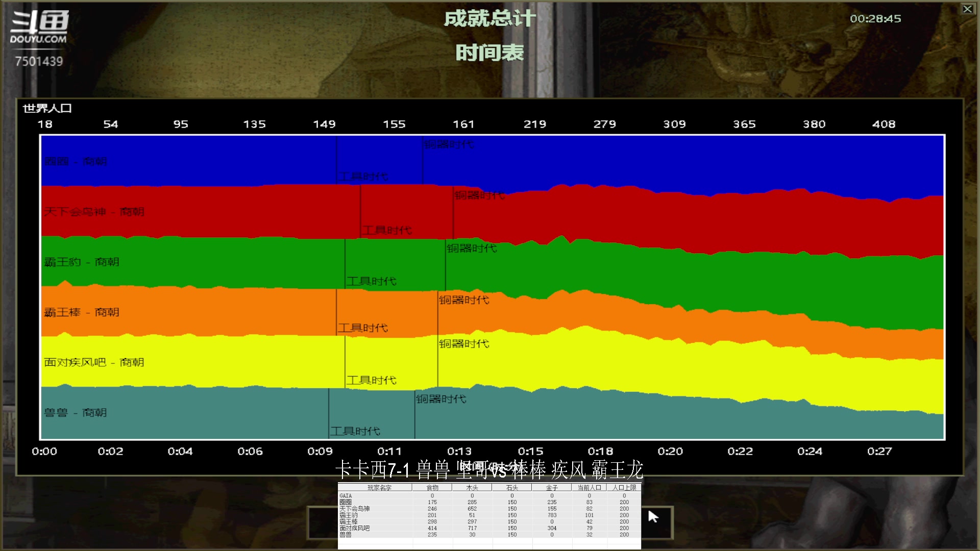The width and height of the screenshot is (980, 551).
Task: Click 铜器时代 marker in the green band
Action: 472,248
